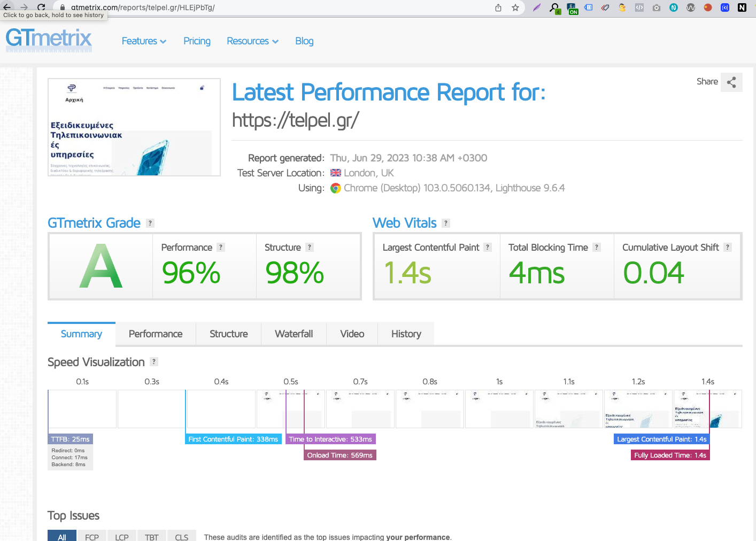Image resolution: width=756 pixels, height=541 pixels.
Task: Click the Onload Time: 569ms marker
Action: pyautogui.click(x=340, y=455)
